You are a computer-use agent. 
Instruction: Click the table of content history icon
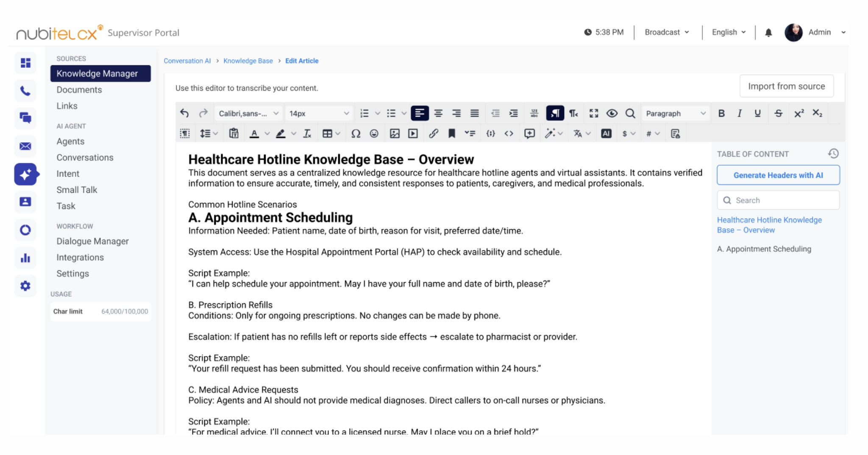[833, 154]
